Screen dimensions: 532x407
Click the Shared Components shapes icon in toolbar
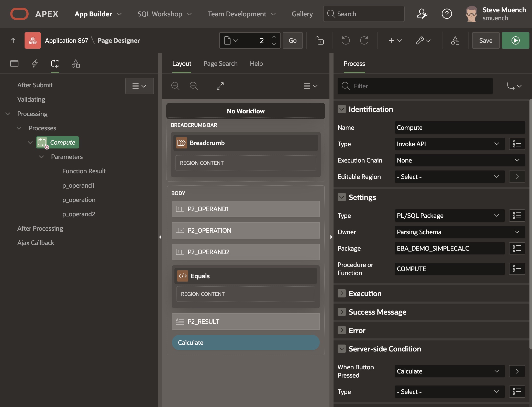pos(455,40)
